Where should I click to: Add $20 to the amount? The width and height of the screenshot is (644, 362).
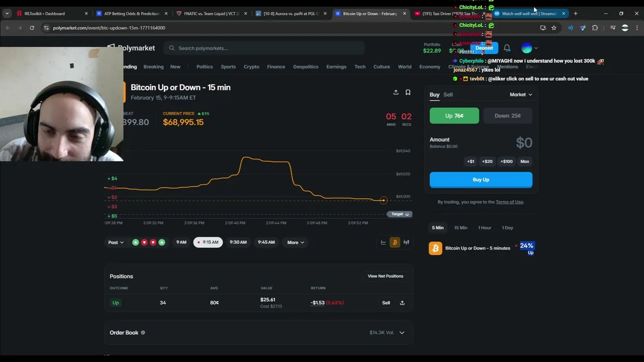coord(487,161)
